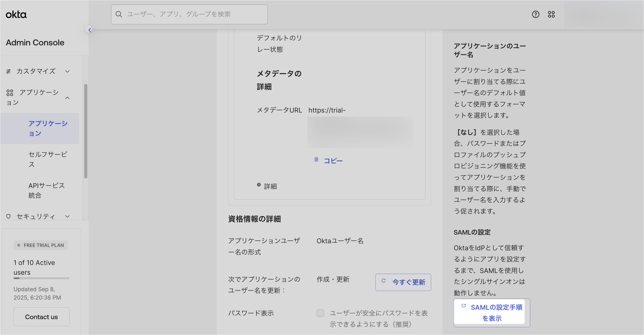Expand the カスタマイズ menu chevron
Image resolution: width=644 pixels, height=335 pixels.
(67, 71)
